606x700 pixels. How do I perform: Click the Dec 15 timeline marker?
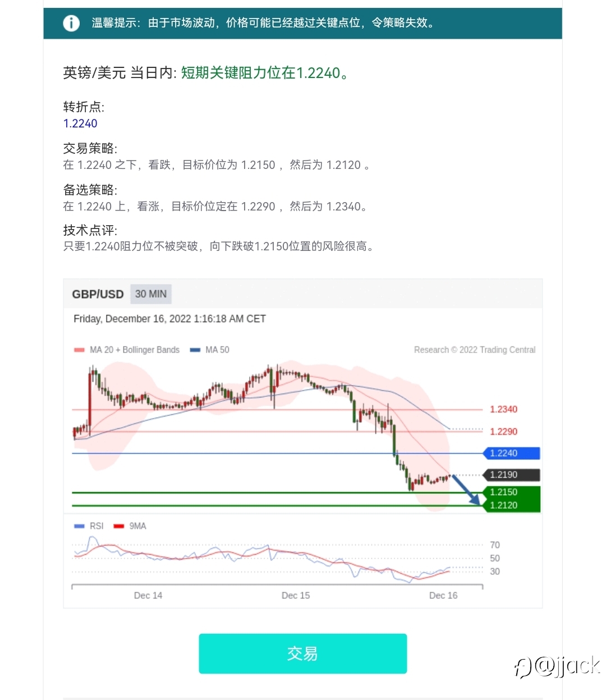pyautogui.click(x=296, y=596)
